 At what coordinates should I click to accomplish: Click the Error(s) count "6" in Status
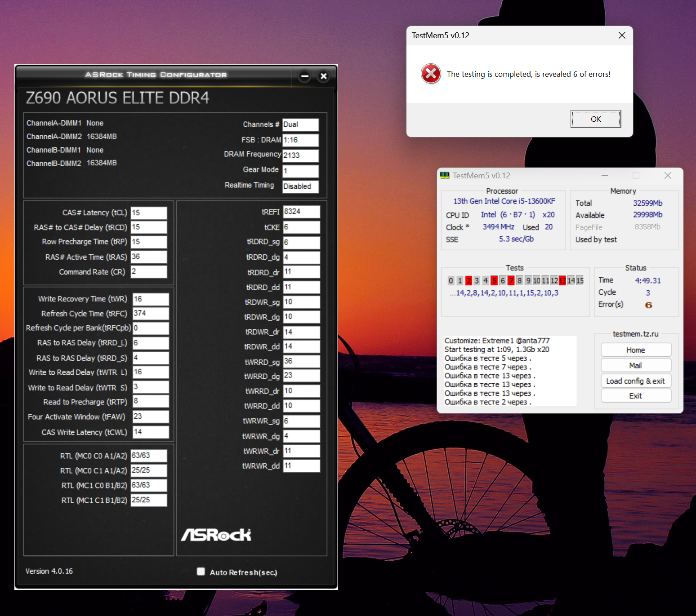648,305
